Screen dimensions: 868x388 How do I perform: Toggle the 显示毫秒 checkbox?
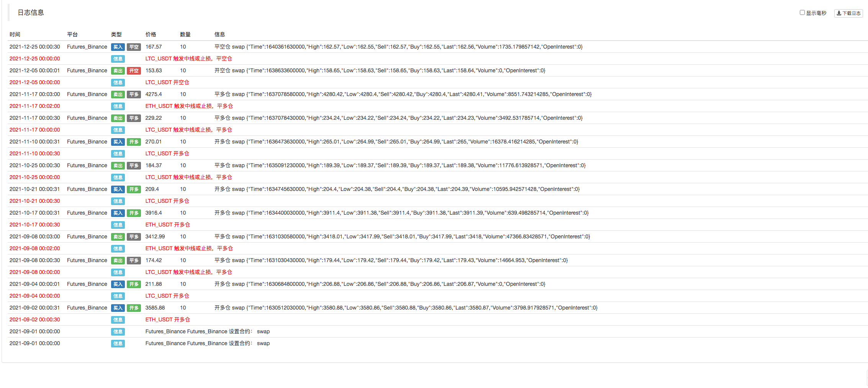pos(802,13)
